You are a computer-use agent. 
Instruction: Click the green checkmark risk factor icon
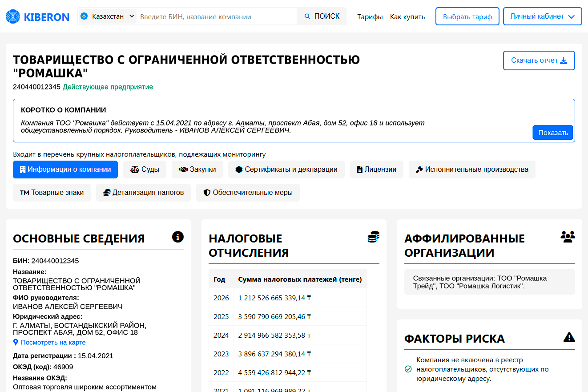[408, 369]
